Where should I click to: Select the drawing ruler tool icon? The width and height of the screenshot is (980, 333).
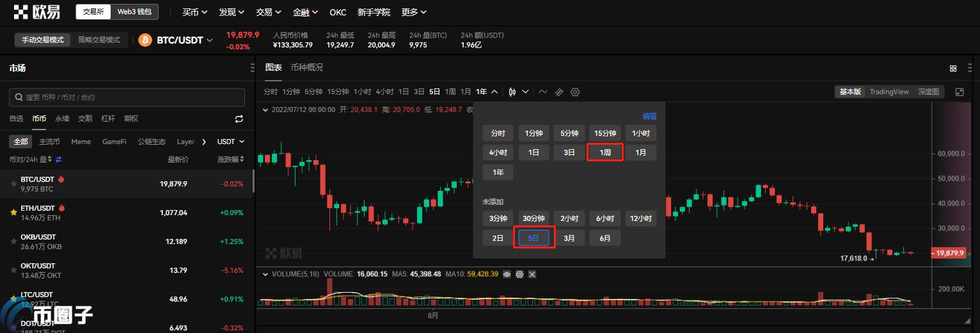559,92
